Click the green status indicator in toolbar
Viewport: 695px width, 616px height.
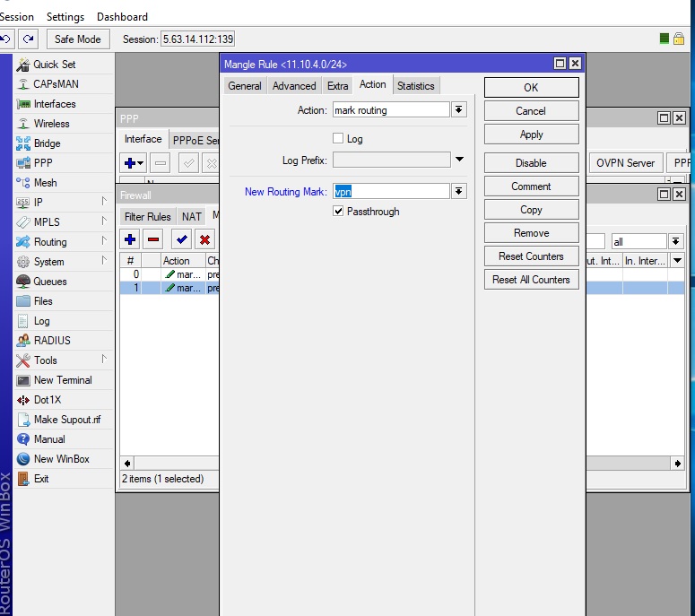664,39
